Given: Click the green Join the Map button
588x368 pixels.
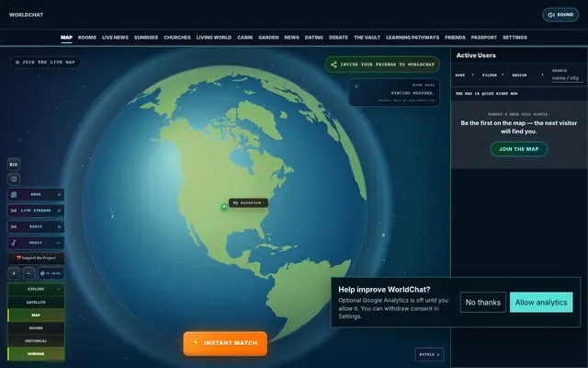Looking at the screenshot, I should [x=518, y=149].
